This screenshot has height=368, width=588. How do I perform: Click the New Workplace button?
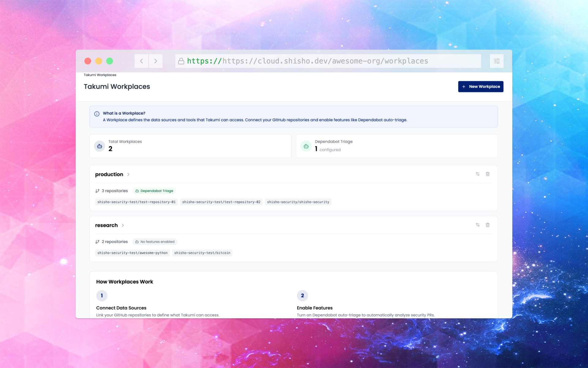click(481, 86)
